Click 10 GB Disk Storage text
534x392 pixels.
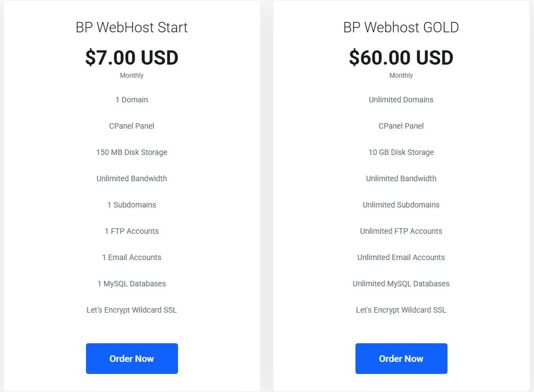(401, 152)
